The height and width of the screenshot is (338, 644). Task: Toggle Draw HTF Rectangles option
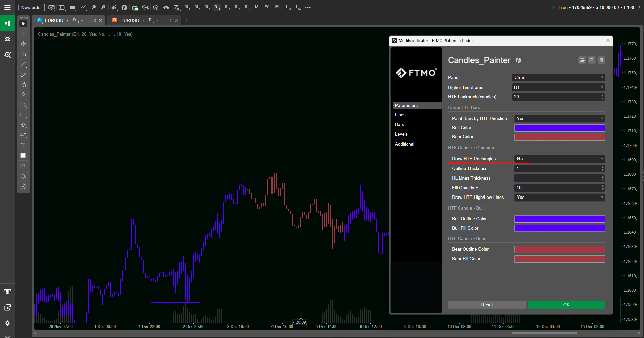[x=559, y=159]
